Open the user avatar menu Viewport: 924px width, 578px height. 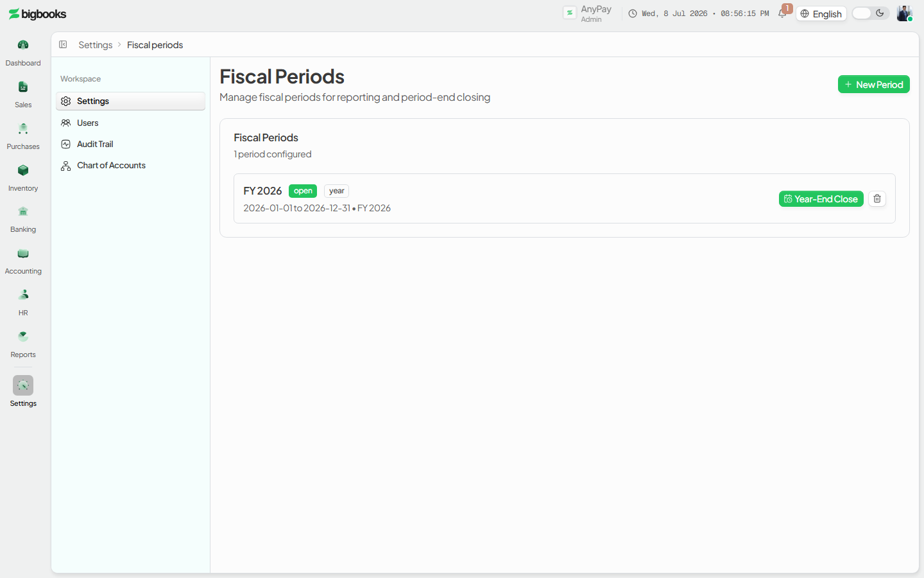[905, 13]
